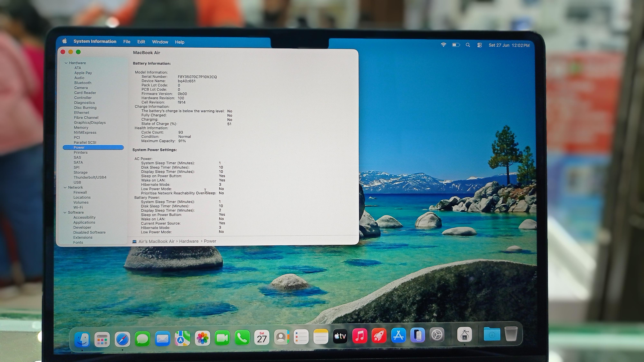Open System Settings gear in the Dock
The width and height of the screenshot is (644, 362).
coord(437,334)
